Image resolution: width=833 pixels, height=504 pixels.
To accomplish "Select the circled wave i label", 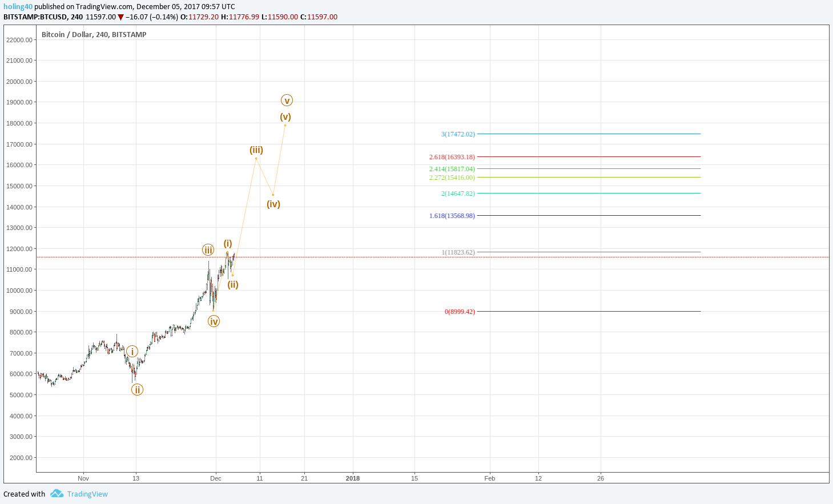I will click(x=132, y=352).
